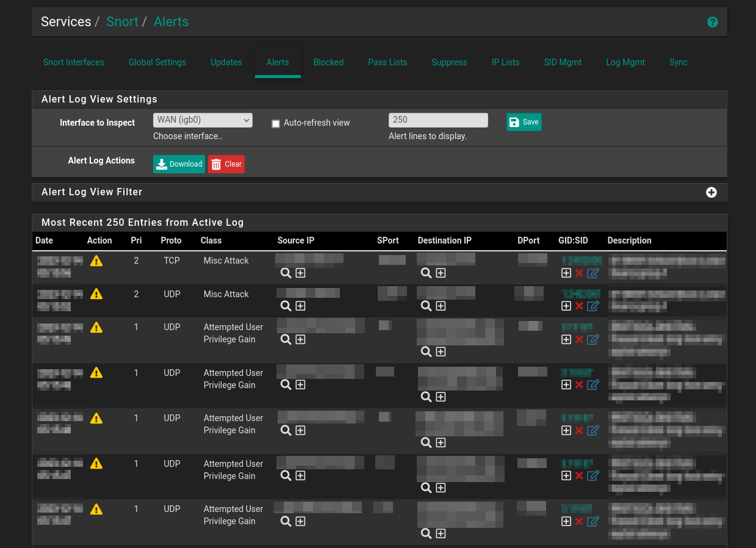Clear the alert log

[226, 164]
